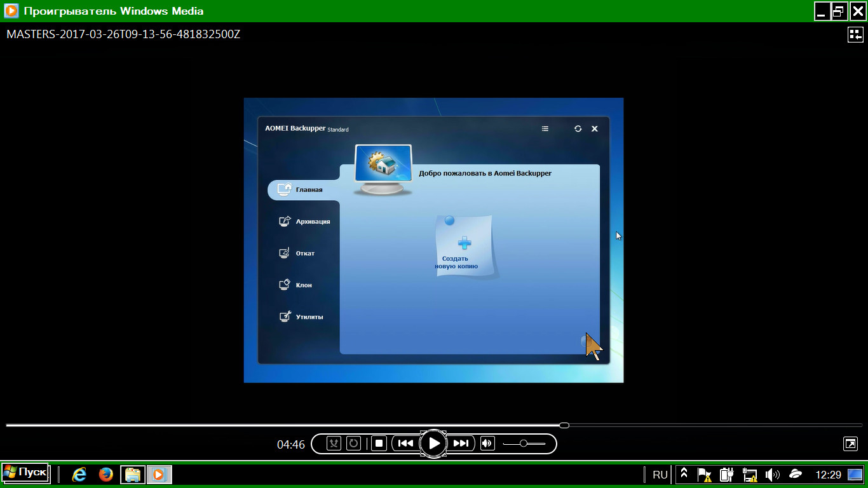Image resolution: width=868 pixels, height=488 pixels.
Task: Open the RU language indicator
Action: pyautogui.click(x=660, y=475)
